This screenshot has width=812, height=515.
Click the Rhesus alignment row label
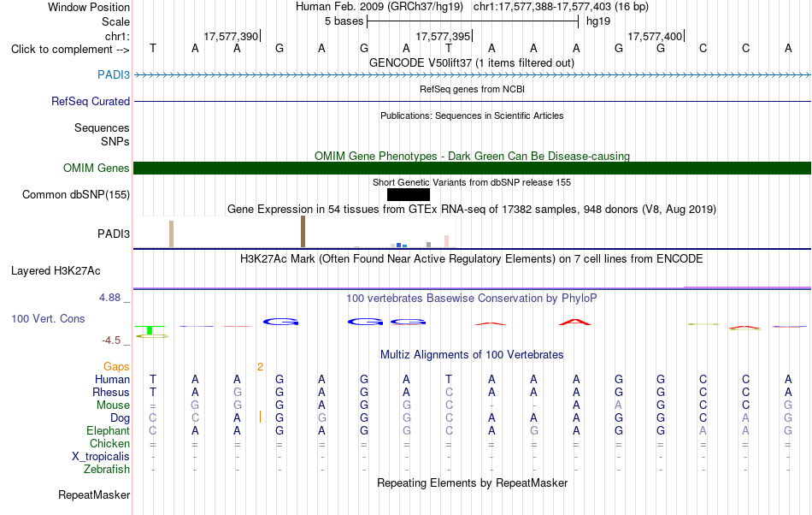coord(111,392)
